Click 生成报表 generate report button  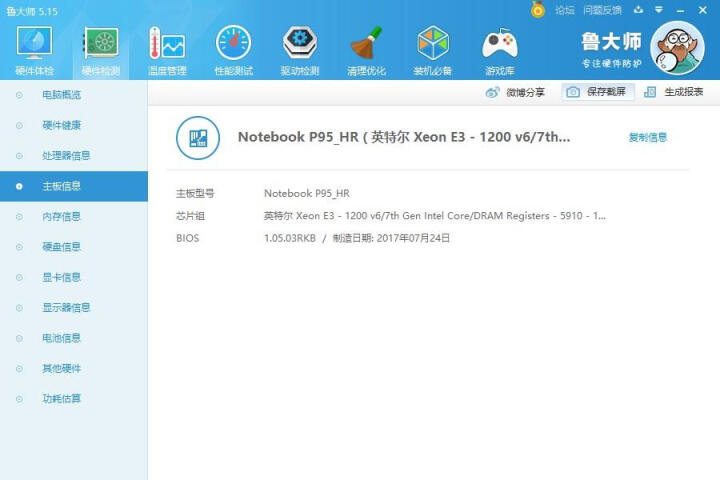(674, 92)
